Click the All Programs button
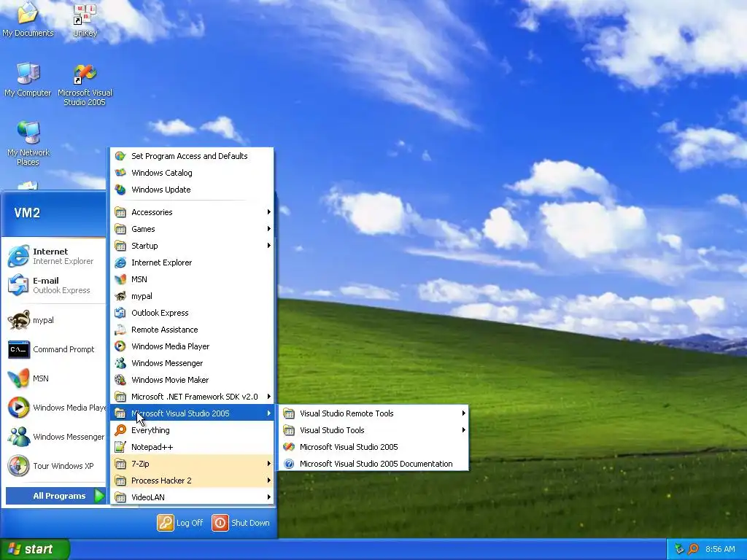 (55, 496)
